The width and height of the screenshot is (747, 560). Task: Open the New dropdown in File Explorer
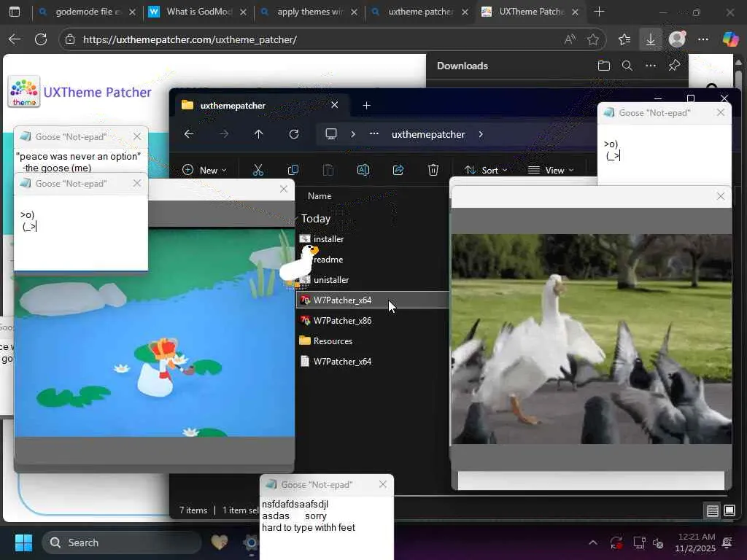[x=204, y=170]
